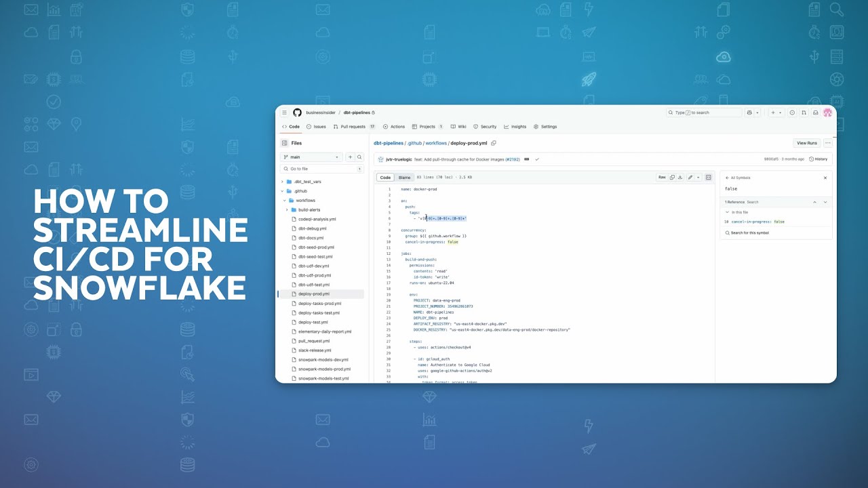Open the dbt-pipelines breadcrumb link

388,143
